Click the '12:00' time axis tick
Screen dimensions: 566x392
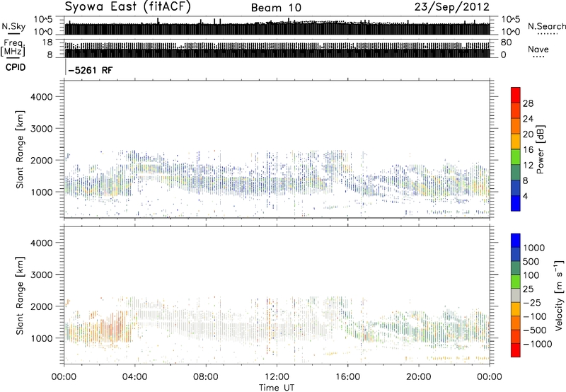(277, 377)
